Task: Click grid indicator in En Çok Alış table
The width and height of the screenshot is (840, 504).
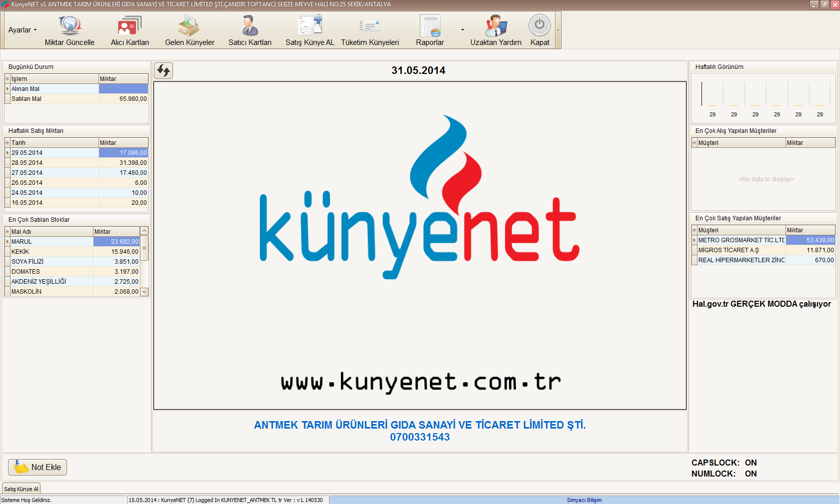Action: coord(694,143)
